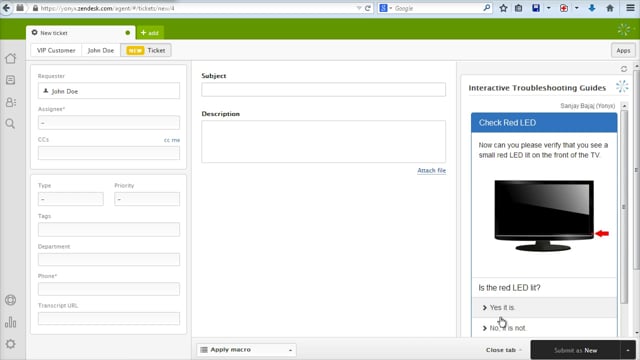Select the NEW Ticket breadcrumb tab
Screen dimensions: 640x360
(146, 50)
